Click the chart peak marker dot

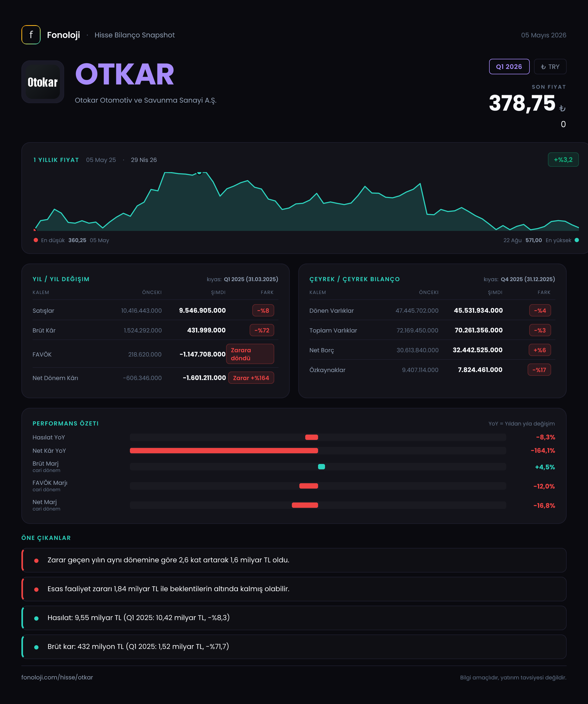pyautogui.click(x=199, y=172)
